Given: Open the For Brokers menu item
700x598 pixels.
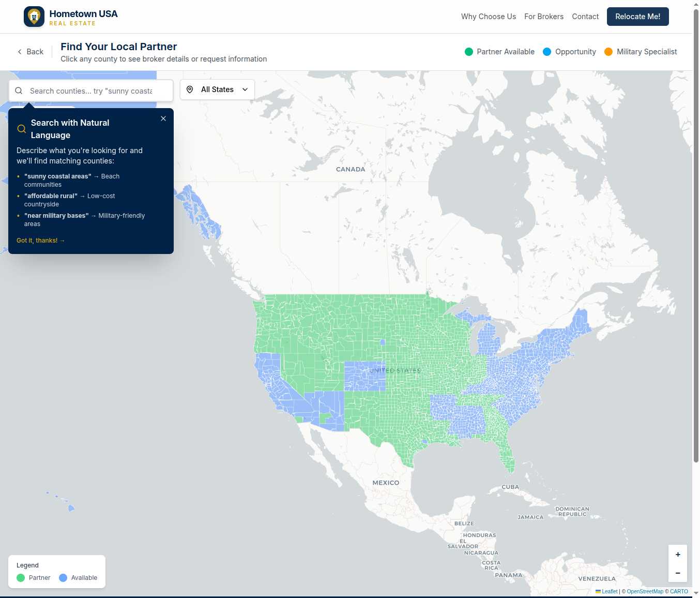Looking at the screenshot, I should (544, 16).
